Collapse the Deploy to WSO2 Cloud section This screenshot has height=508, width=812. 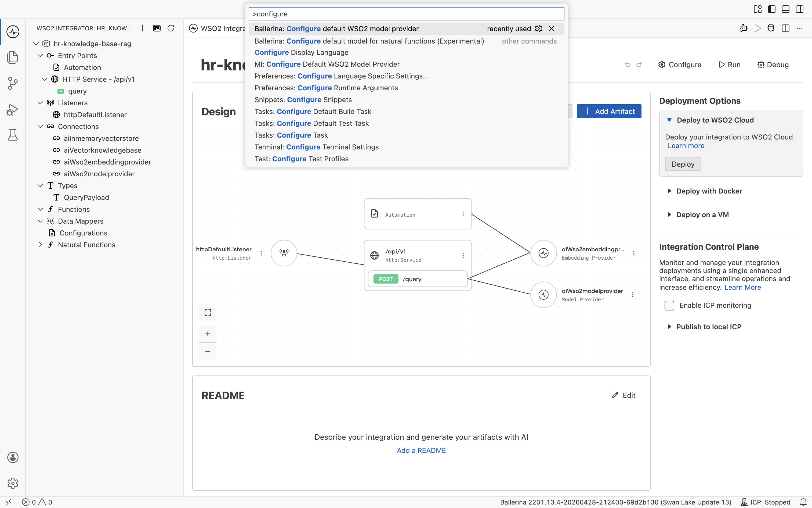[669, 120]
